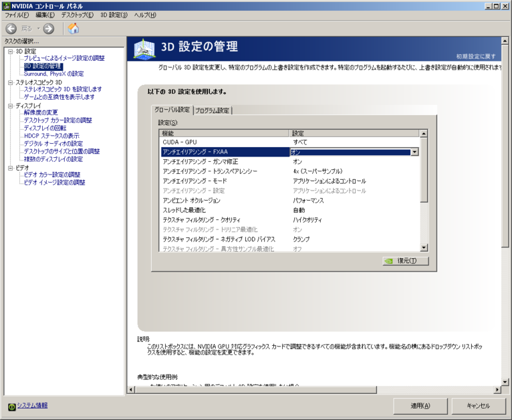Open デスクトップのサイズと位置の調整
Viewport: 512px width, 420px height.
(61, 152)
